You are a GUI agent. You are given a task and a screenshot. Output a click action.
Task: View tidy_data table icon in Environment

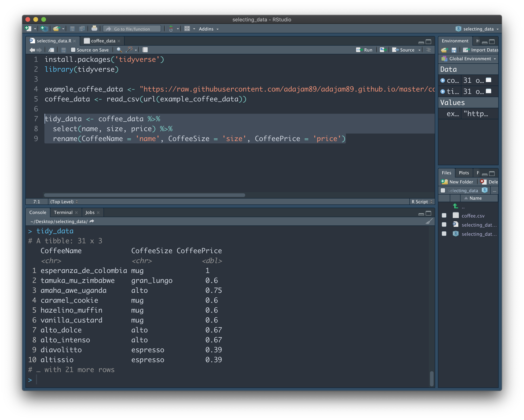[488, 91]
